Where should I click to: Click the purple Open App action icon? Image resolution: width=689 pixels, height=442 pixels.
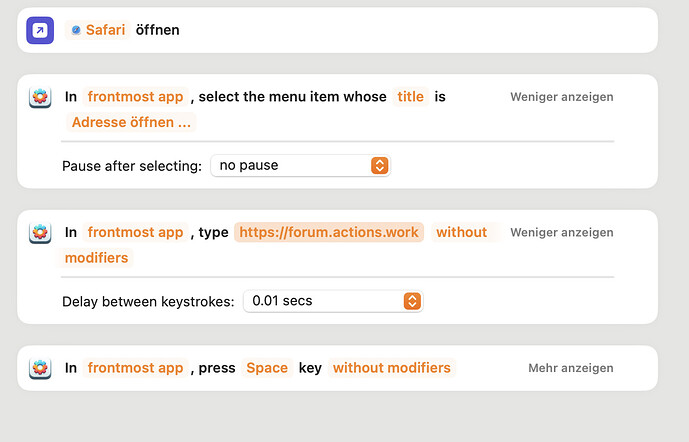(40, 30)
